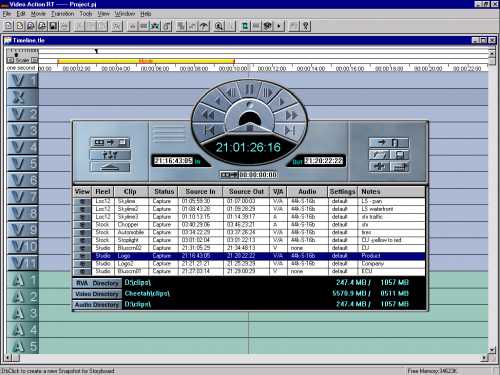Rewind the tape with double-arrow button
Image resolution: width=500 pixels, height=375 pixels.
click(208, 116)
